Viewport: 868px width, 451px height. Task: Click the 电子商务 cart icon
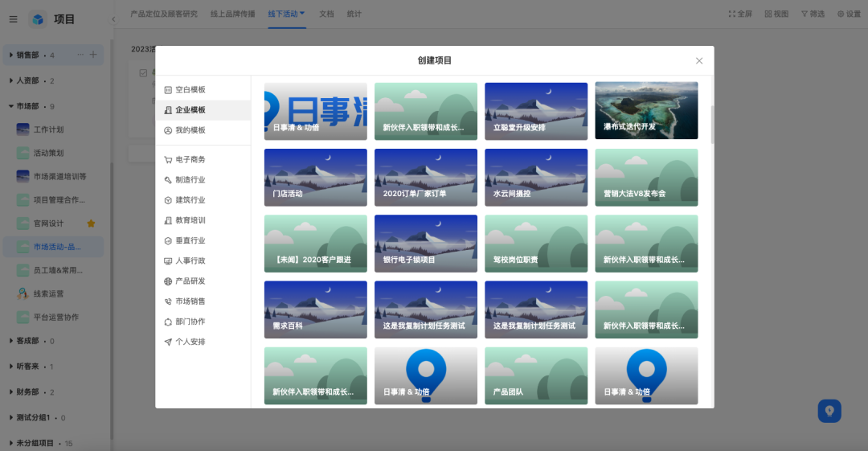[x=168, y=159]
